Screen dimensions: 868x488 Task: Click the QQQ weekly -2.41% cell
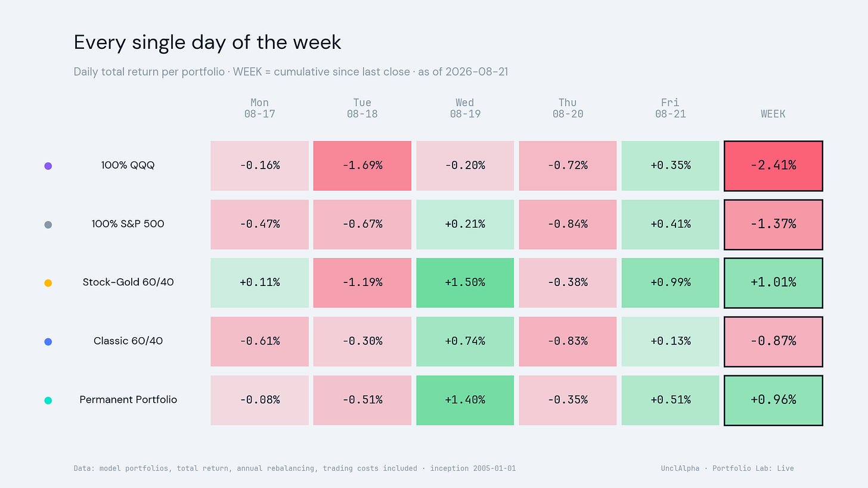pos(773,166)
